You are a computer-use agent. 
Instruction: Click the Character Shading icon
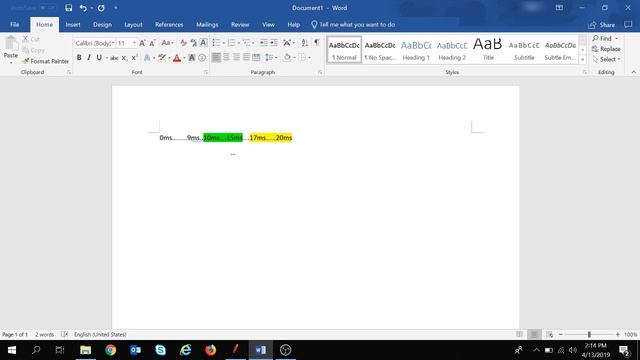point(191,58)
